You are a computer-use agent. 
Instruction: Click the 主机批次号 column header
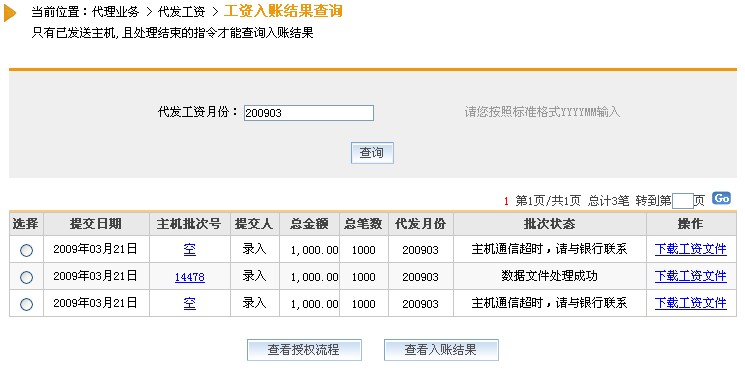click(x=190, y=224)
